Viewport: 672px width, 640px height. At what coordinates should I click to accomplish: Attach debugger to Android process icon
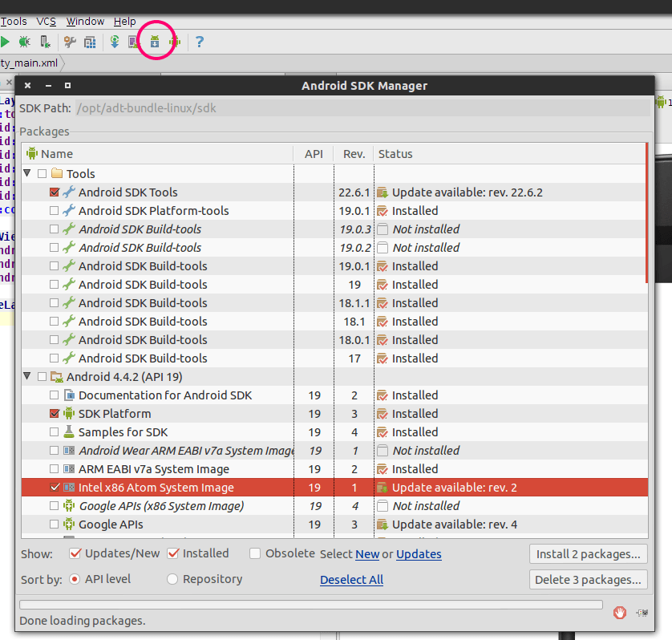tap(45, 42)
